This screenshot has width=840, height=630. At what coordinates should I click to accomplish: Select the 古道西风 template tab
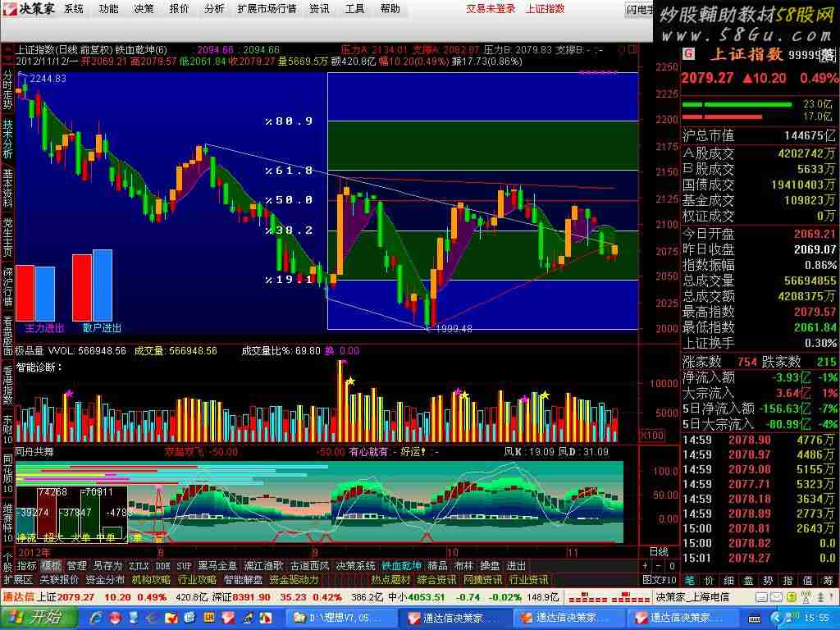tap(309, 566)
